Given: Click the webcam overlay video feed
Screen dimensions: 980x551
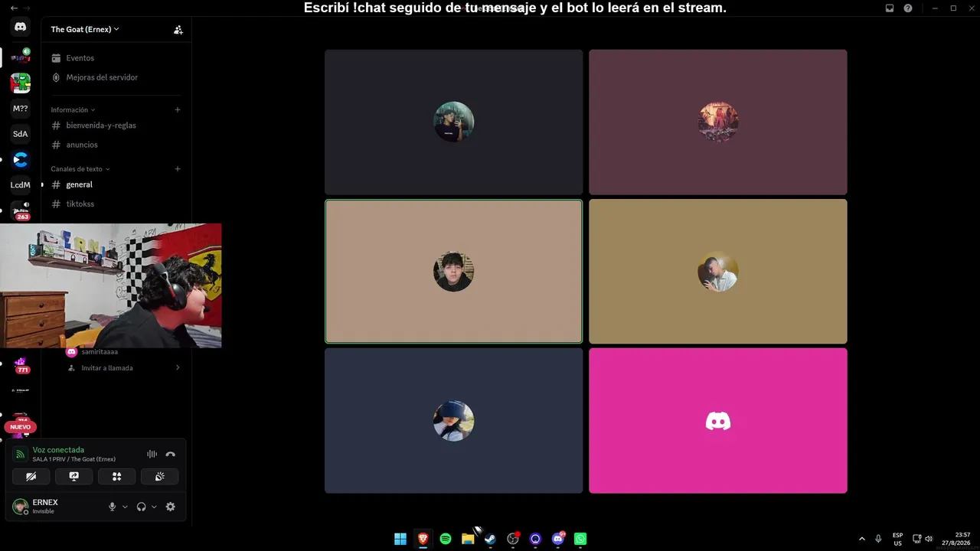Looking at the screenshot, I should (111, 286).
